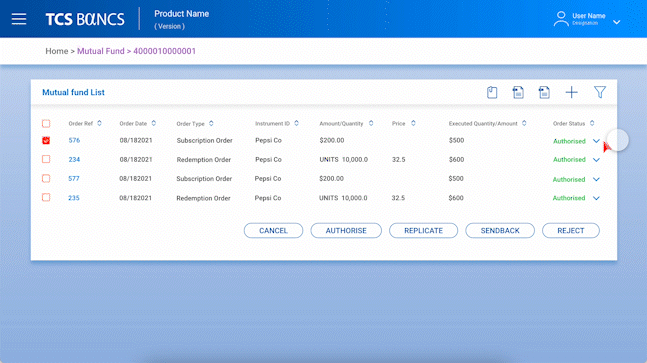Sort by Instrument ID column arrows
The width and height of the screenshot is (647, 363).
tap(296, 123)
